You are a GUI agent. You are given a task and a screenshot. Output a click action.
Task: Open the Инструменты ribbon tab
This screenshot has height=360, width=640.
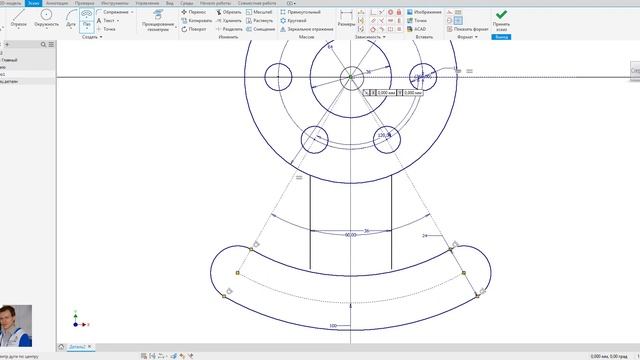point(115,3)
